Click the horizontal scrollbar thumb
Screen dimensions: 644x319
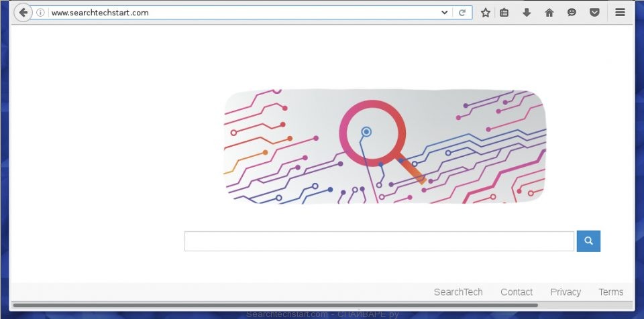pyautogui.click(x=275, y=306)
